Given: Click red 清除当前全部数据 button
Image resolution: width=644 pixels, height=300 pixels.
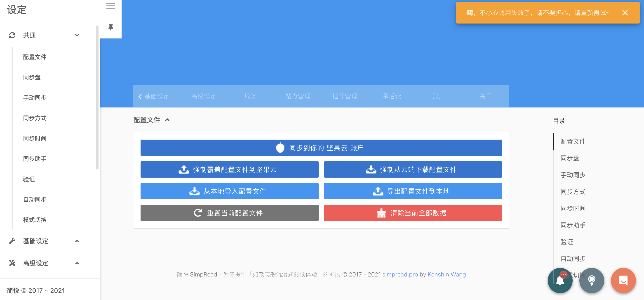Looking at the screenshot, I should tap(413, 213).
